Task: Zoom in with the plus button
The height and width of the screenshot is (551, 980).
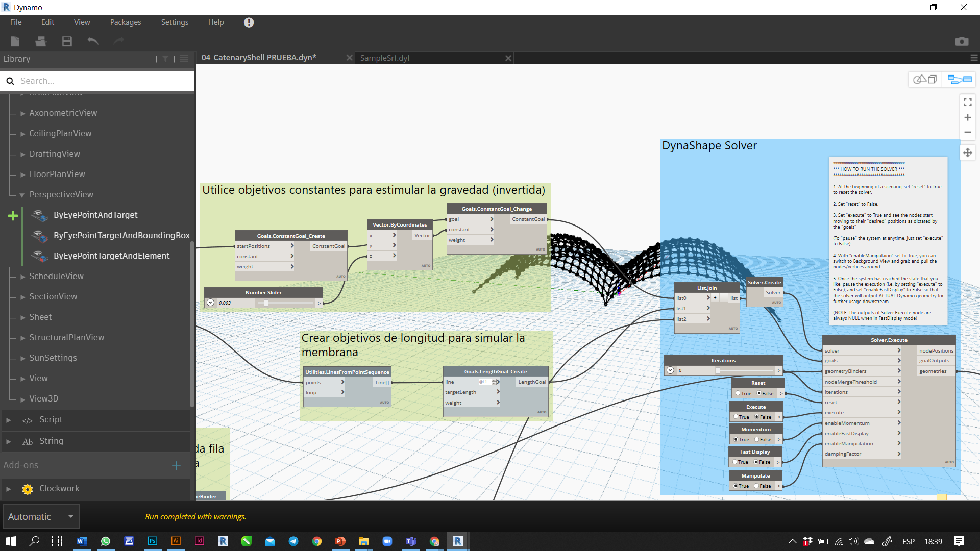Action: [x=967, y=117]
